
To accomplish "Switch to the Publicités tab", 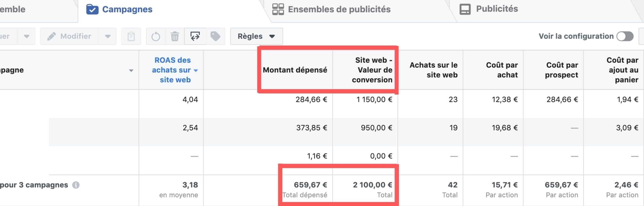I will pos(497,9).
